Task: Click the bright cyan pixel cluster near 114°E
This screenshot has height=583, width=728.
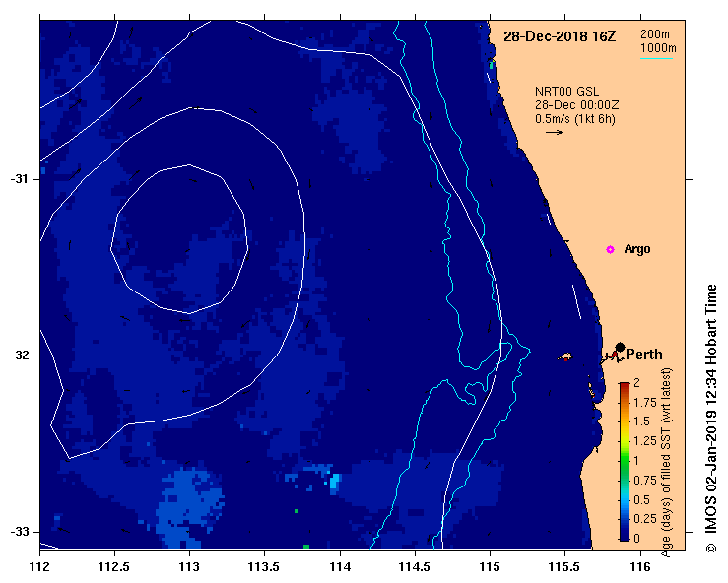Action: (335, 482)
